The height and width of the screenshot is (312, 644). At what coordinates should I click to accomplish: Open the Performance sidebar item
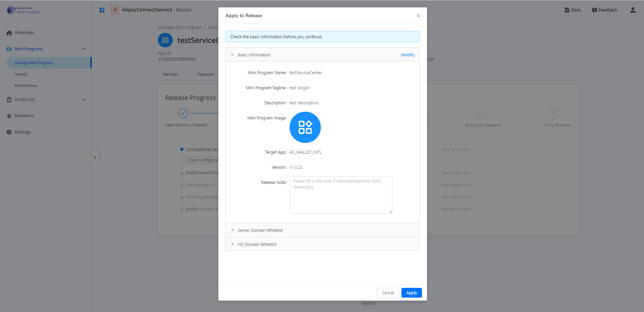tap(26, 86)
